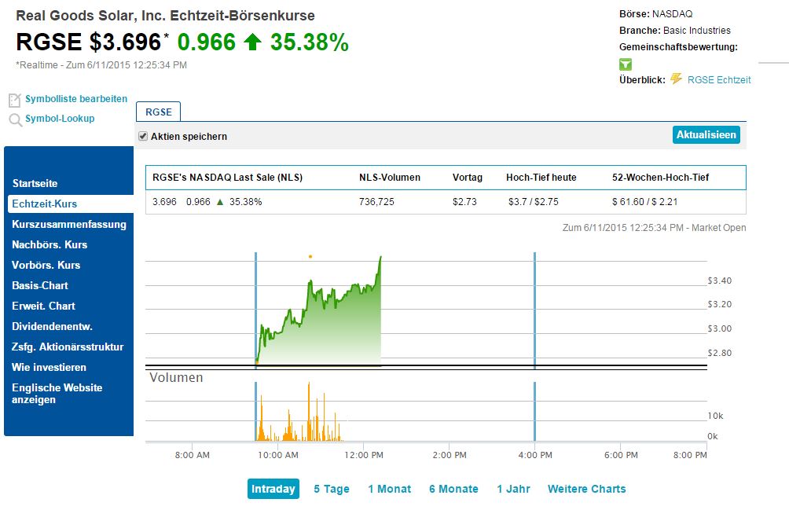This screenshot has width=789, height=532.
Task: Click the RGSE's NASDAQ Last Sale header
Action: coord(227,177)
